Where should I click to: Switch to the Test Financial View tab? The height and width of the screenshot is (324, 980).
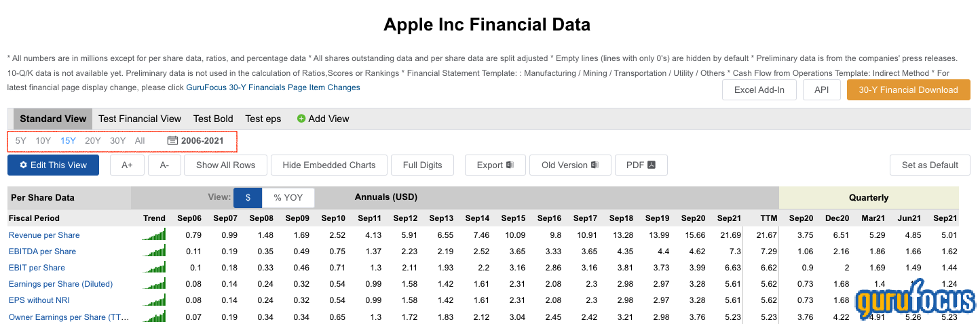140,119
